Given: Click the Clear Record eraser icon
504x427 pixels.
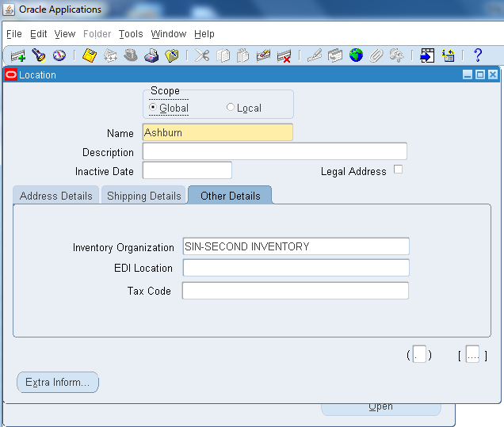Looking at the screenshot, I should (x=263, y=55).
